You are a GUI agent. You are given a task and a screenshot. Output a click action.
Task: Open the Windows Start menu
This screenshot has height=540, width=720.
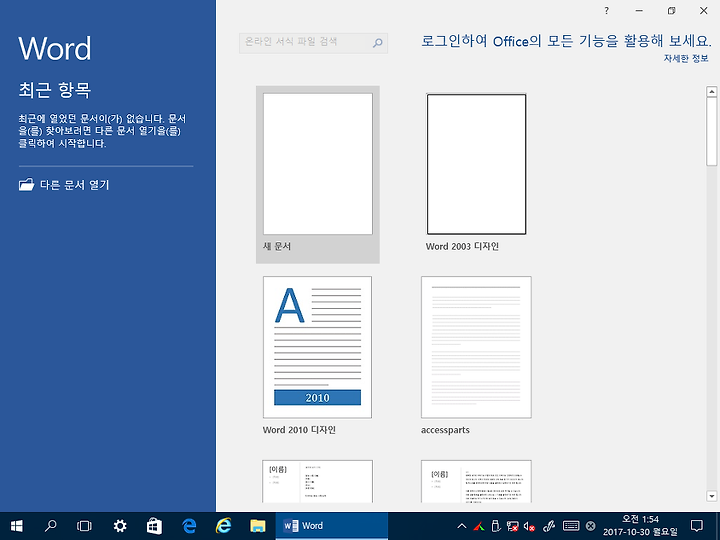point(17,526)
